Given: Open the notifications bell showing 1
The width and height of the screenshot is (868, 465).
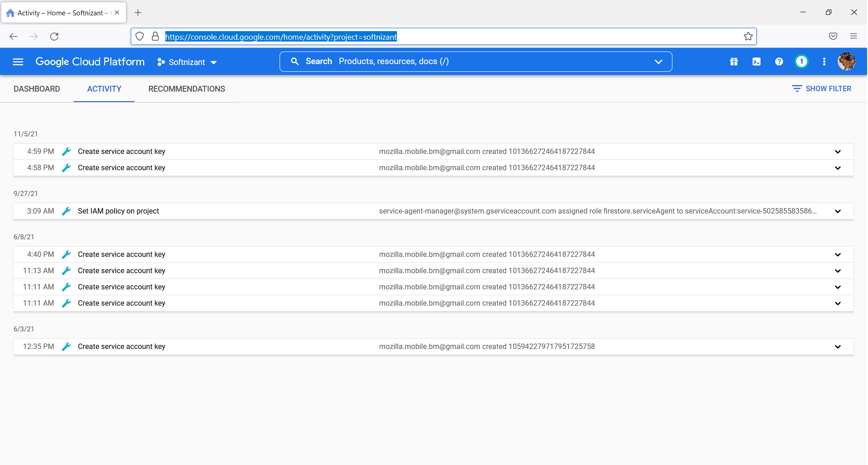Looking at the screenshot, I should coord(801,61).
